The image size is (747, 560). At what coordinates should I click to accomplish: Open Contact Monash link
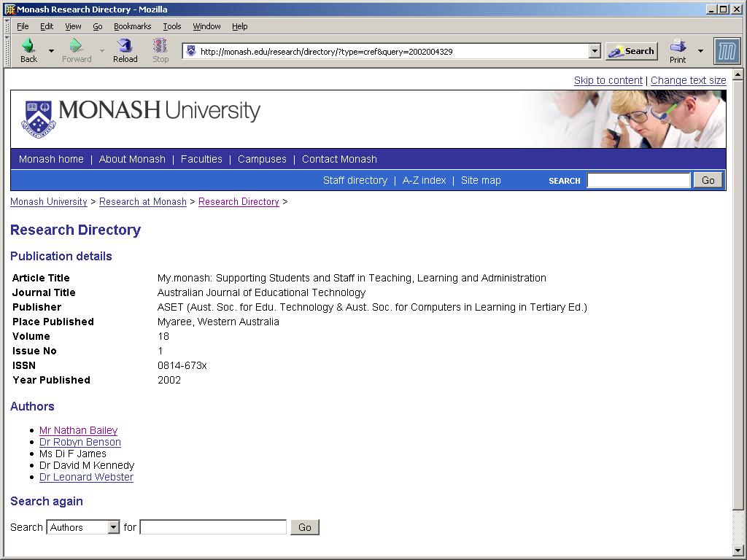tap(339, 159)
